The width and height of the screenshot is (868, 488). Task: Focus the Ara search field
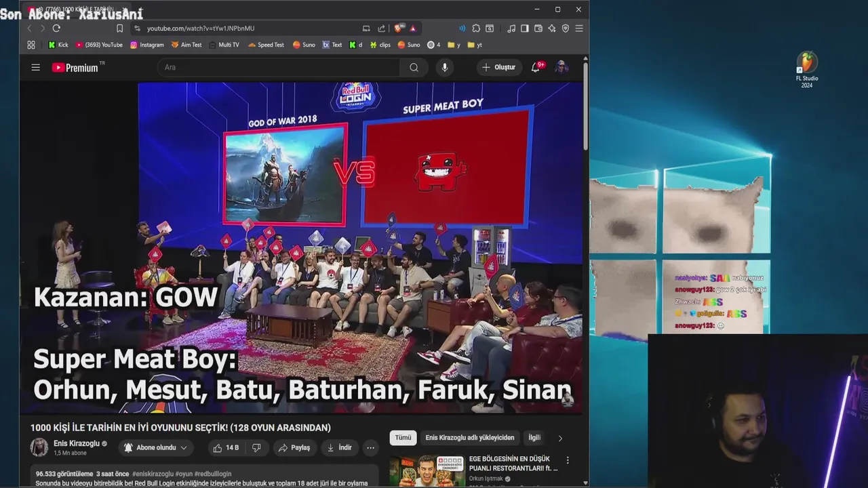279,67
